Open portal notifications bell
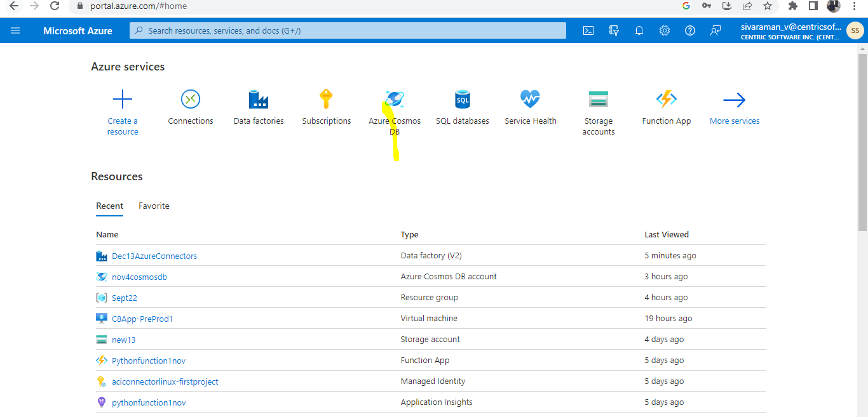Image resolution: width=868 pixels, height=417 pixels. (639, 30)
